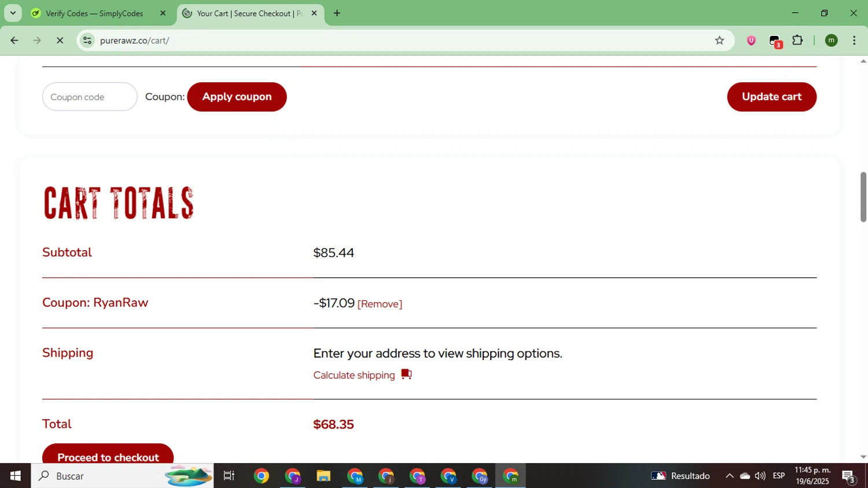Open Chrome three-dot menu
This screenshot has width=868, height=488.
(x=854, y=41)
